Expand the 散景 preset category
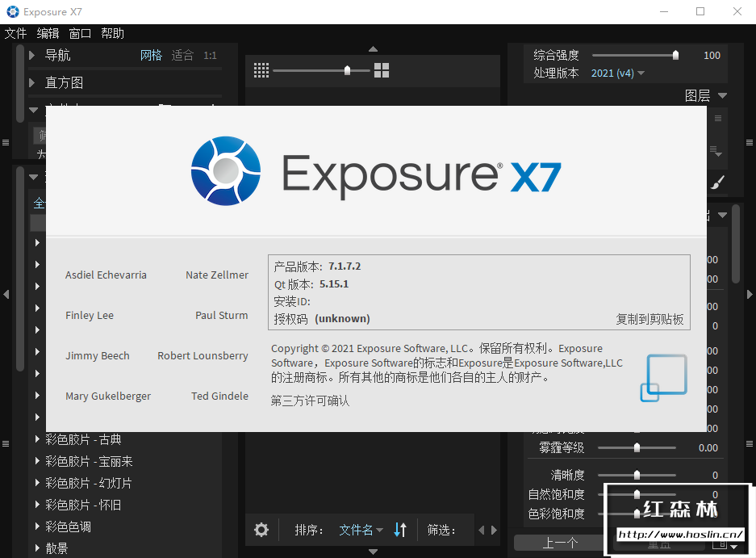 tap(37, 548)
